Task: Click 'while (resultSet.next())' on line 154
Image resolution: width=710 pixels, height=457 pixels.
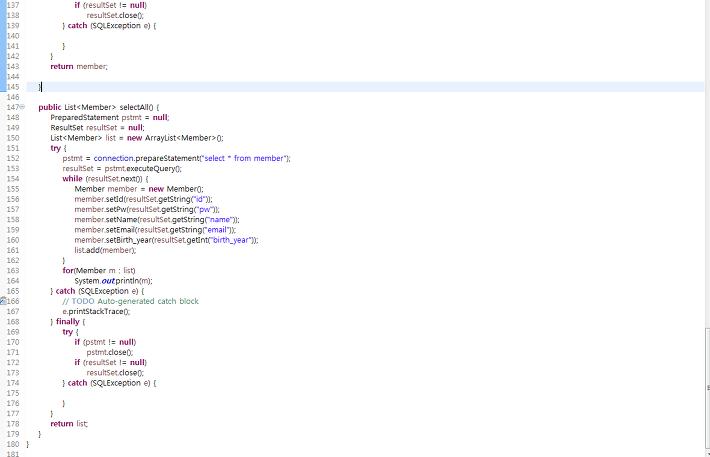Action: (x=102, y=179)
